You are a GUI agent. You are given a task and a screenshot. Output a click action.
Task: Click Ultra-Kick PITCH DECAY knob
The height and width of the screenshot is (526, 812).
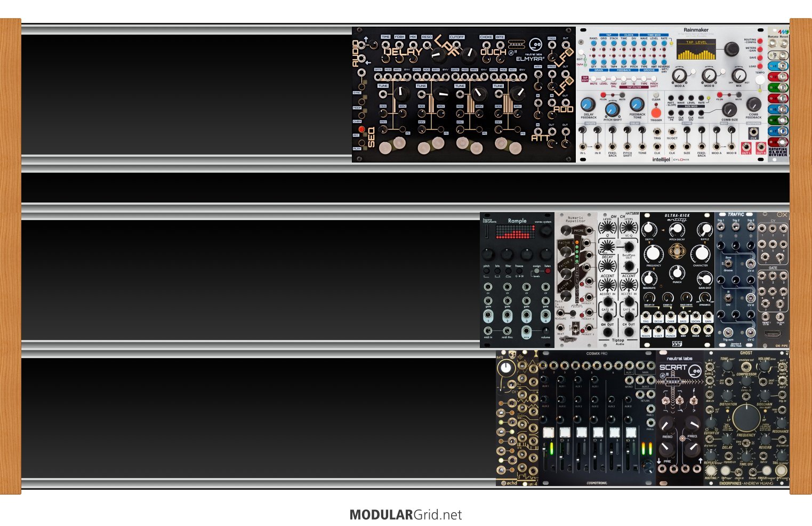click(x=677, y=230)
